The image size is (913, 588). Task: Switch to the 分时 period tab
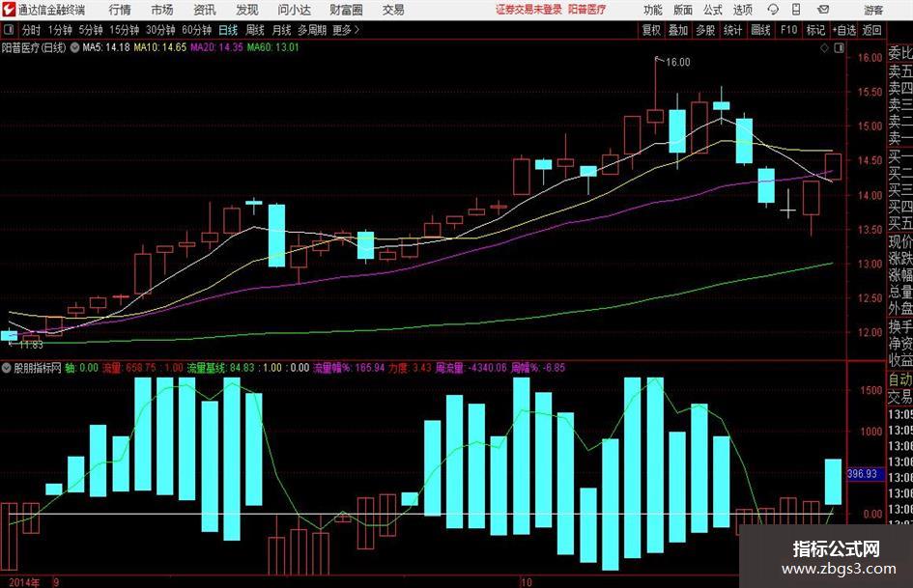tap(32, 30)
